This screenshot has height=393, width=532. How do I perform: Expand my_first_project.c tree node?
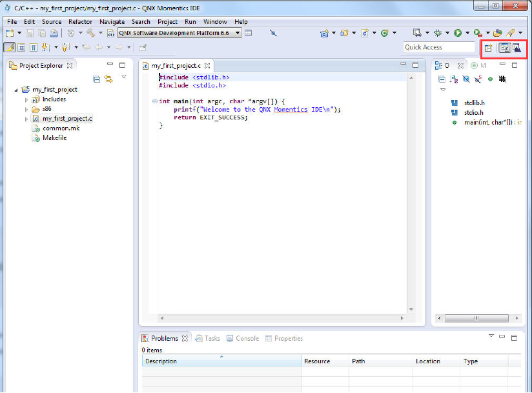[26, 119]
